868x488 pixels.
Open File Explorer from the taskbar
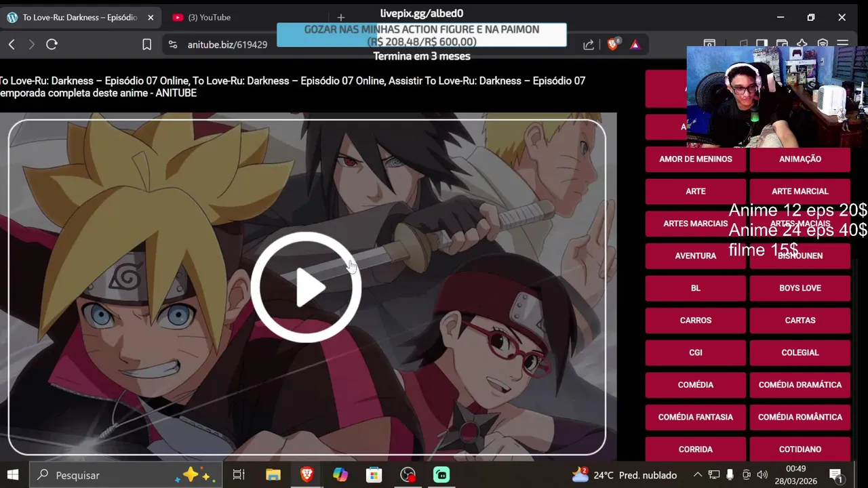tap(273, 475)
